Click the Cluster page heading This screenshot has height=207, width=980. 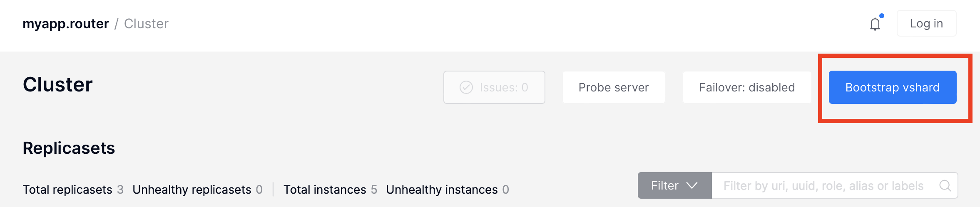tap(57, 84)
